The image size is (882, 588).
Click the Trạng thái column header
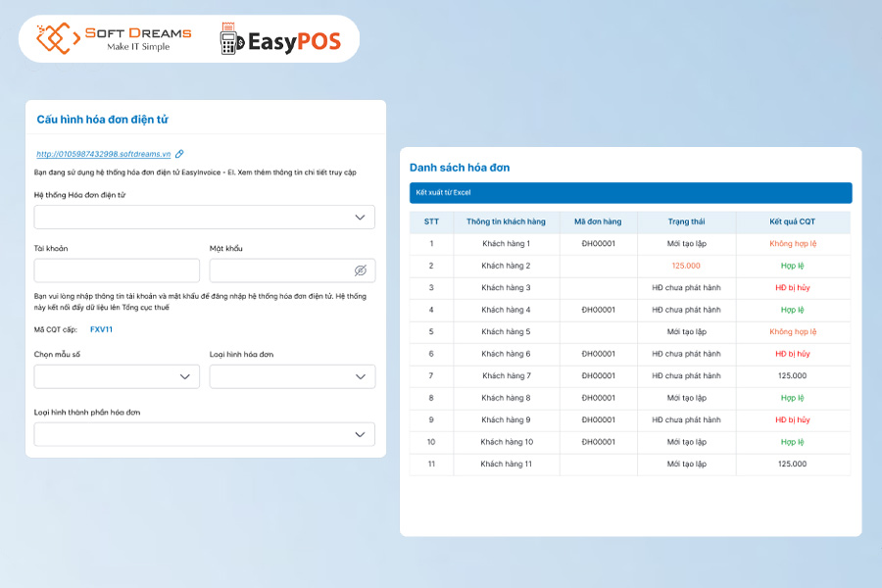point(688,221)
